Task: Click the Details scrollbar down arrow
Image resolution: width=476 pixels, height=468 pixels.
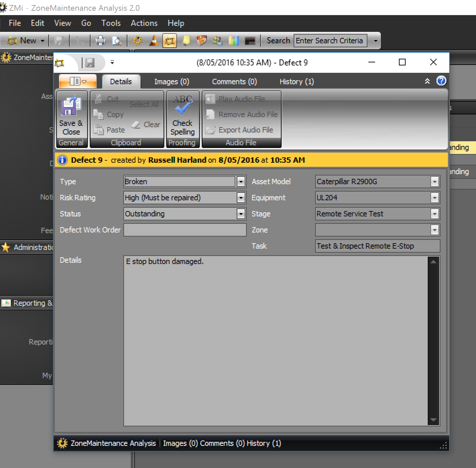Action: click(x=433, y=420)
